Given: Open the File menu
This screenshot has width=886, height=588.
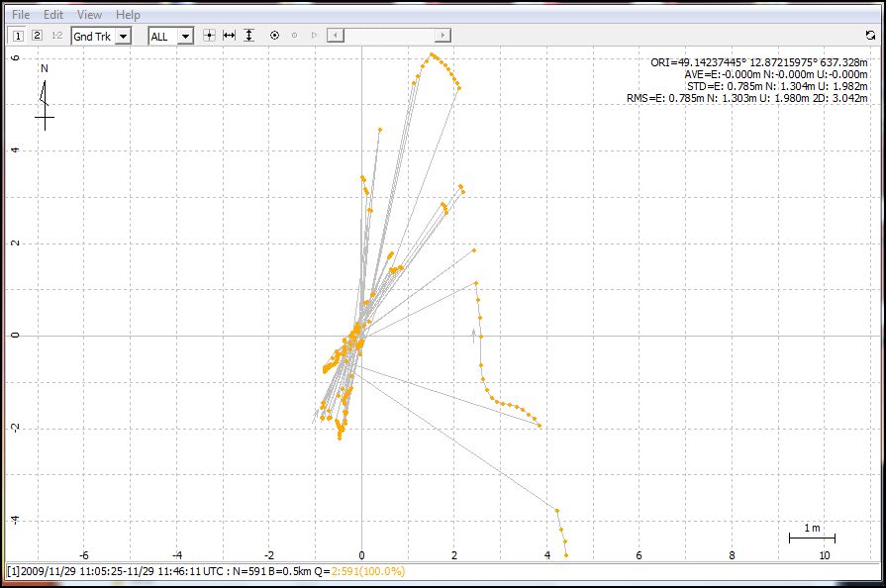Looking at the screenshot, I should click(21, 15).
